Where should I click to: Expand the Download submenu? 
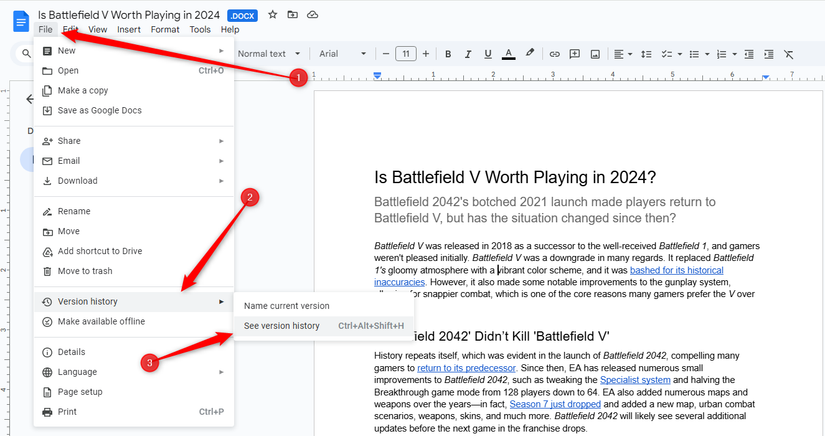point(134,181)
